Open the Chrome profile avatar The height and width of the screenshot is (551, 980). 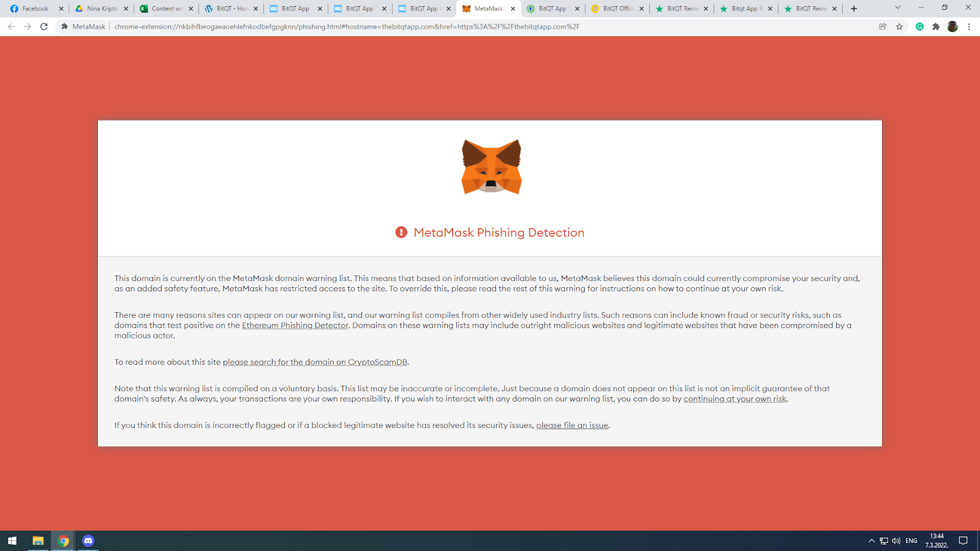click(x=952, y=26)
